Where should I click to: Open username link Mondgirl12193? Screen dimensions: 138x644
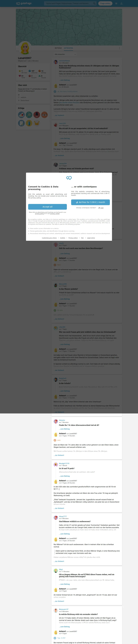(x=64, y=463)
